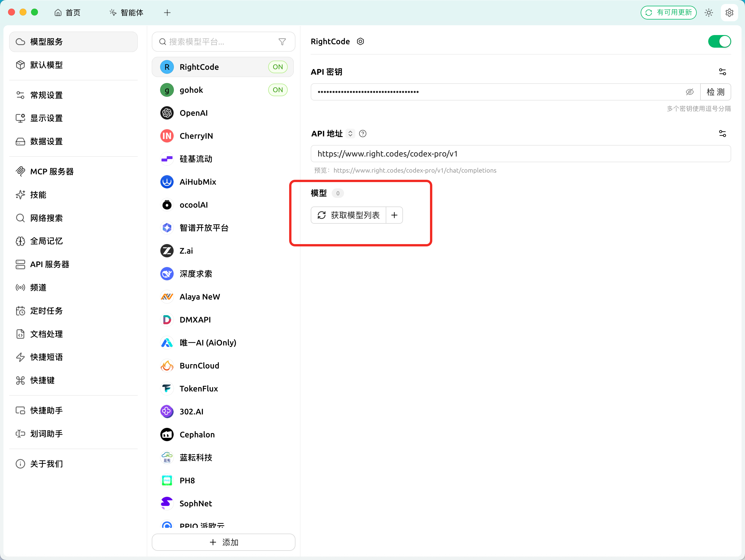Screen dimensions: 745x560
Task: Open 快捷助手 section
Action: (x=73, y=411)
